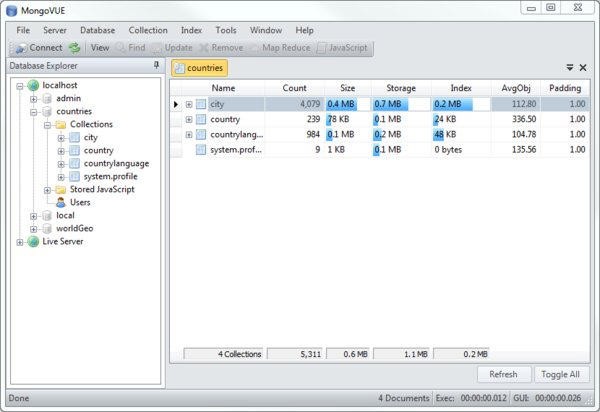Image resolution: width=600 pixels, height=412 pixels.
Task: Expand the worldGeo database node
Action: [34, 229]
